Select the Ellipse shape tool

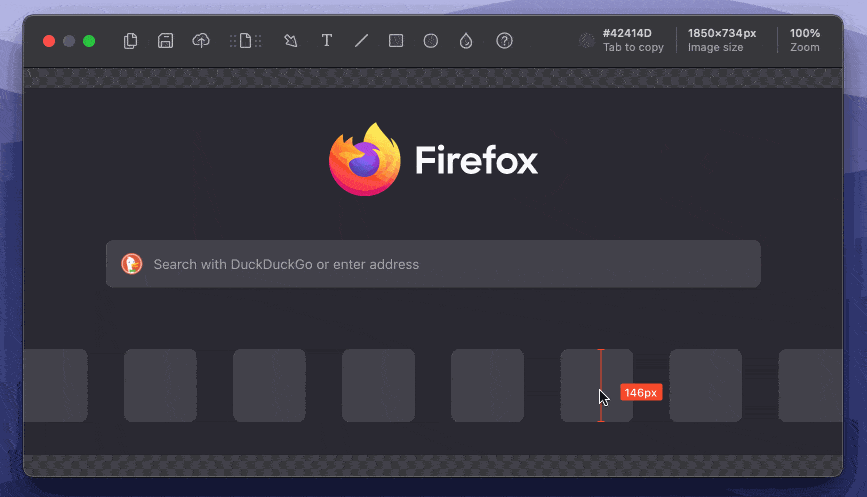(430, 41)
